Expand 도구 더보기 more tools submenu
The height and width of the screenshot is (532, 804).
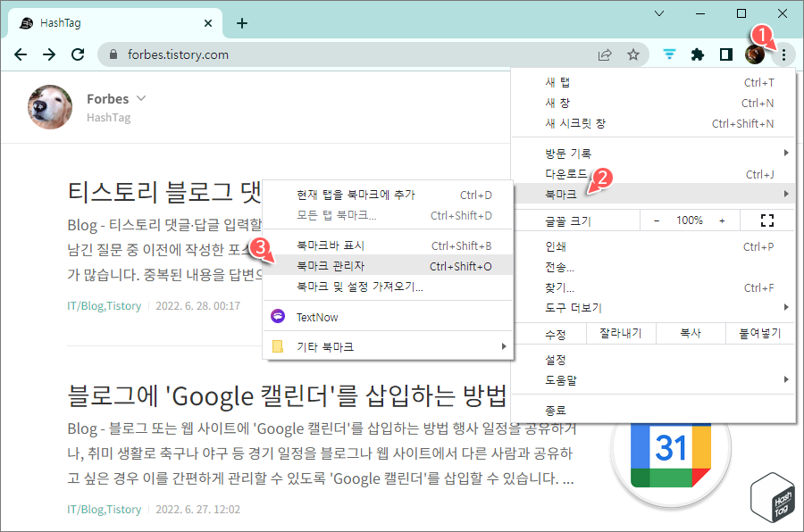point(653,308)
